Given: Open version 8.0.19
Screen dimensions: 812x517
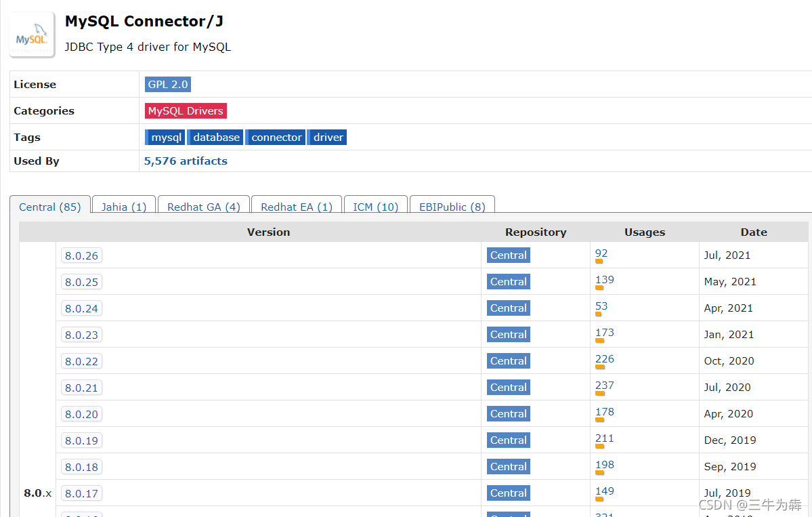Looking at the screenshot, I should [x=81, y=440].
